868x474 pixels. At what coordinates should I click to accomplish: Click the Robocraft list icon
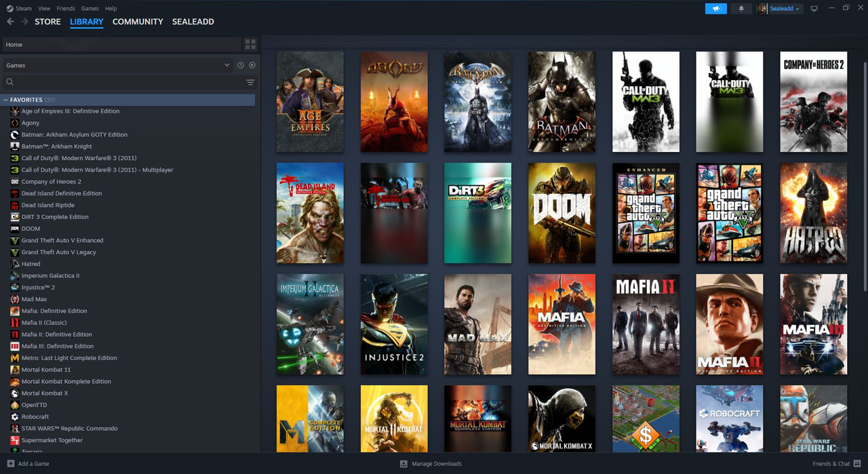point(15,416)
